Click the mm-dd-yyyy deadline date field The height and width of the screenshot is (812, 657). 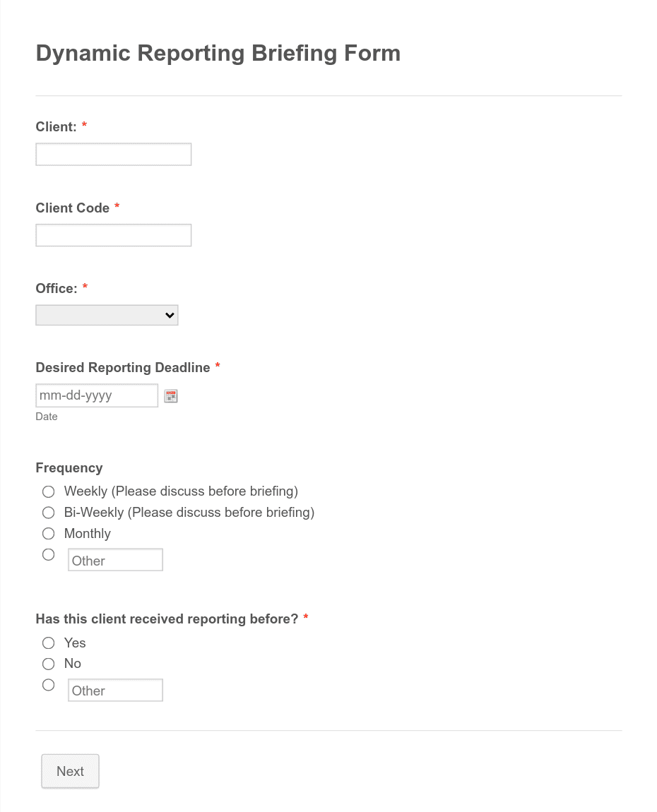tap(96, 395)
